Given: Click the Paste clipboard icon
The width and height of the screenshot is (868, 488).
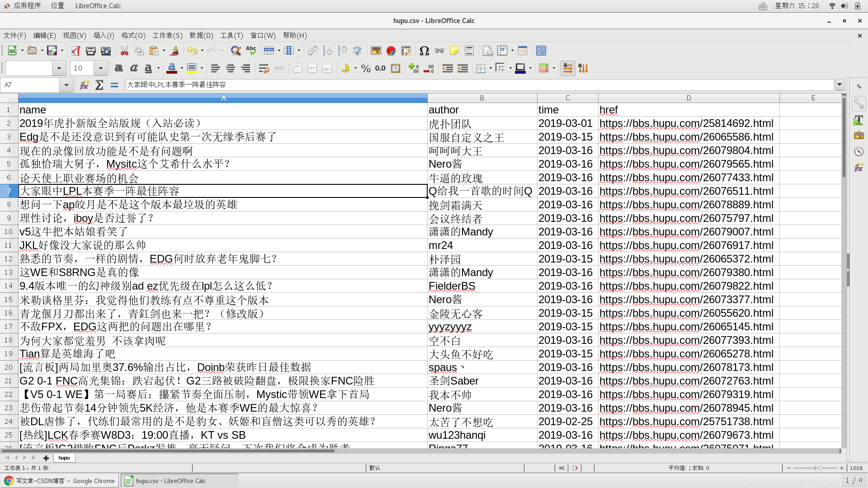Looking at the screenshot, I should [154, 51].
